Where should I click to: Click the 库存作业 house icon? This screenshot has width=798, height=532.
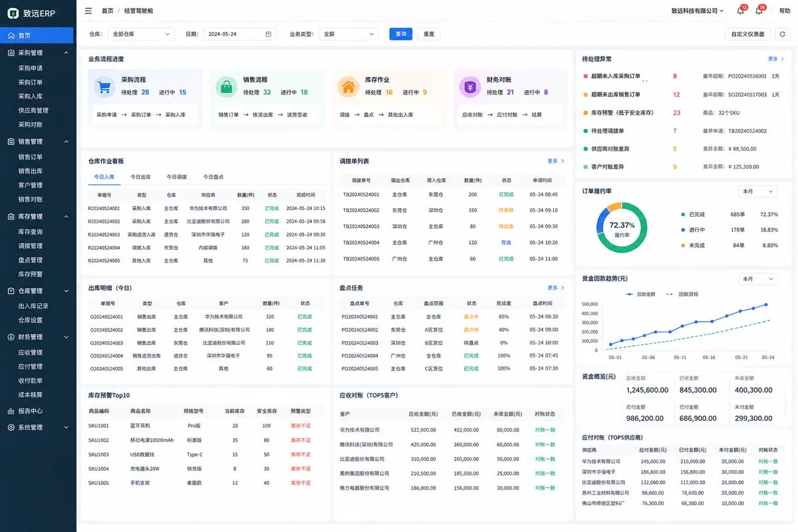tap(348, 86)
